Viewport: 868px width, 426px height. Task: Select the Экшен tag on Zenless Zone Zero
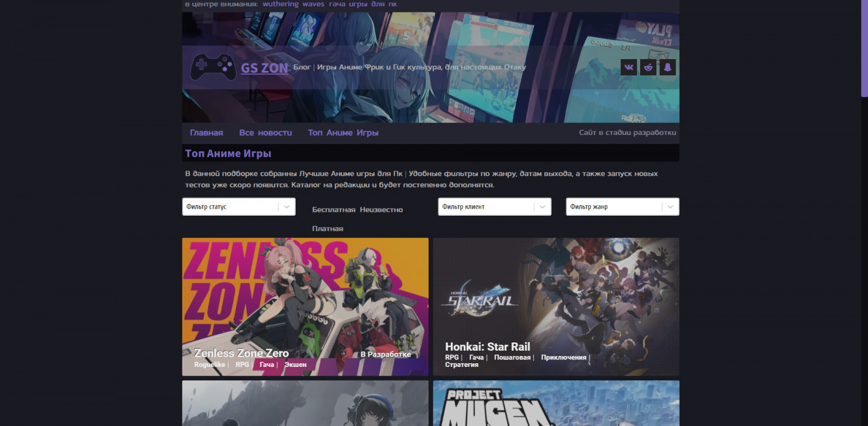point(296,365)
